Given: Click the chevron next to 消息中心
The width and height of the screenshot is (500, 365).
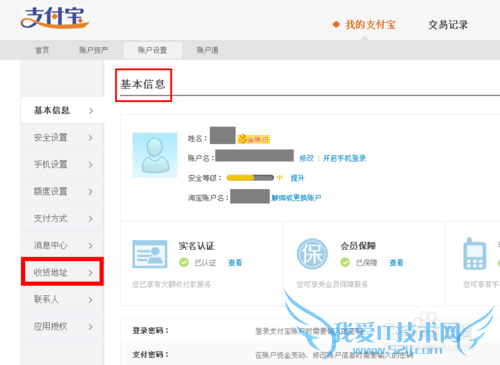Looking at the screenshot, I should (x=91, y=246).
